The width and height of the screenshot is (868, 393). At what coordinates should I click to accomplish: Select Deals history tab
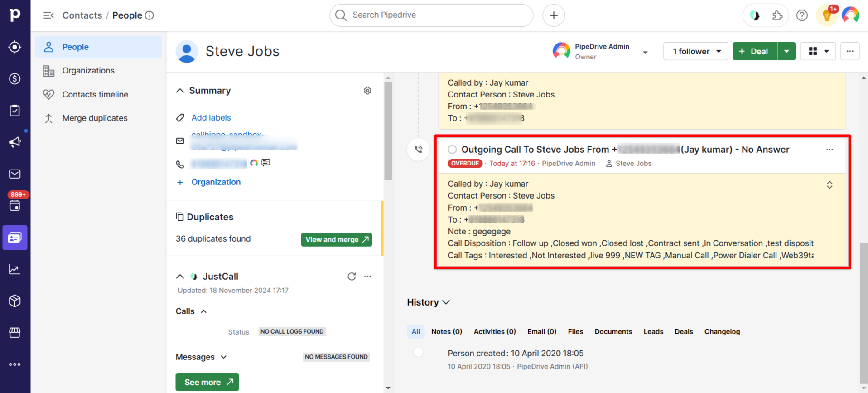pos(684,332)
